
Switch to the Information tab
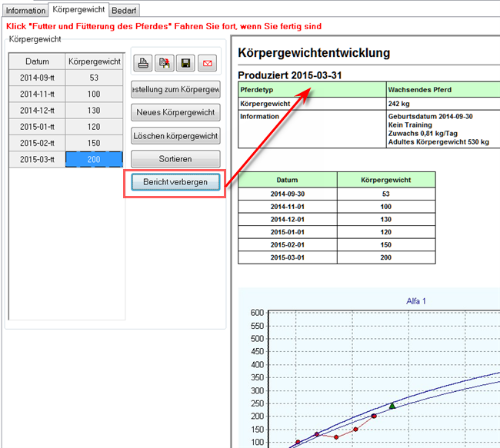[25, 11]
